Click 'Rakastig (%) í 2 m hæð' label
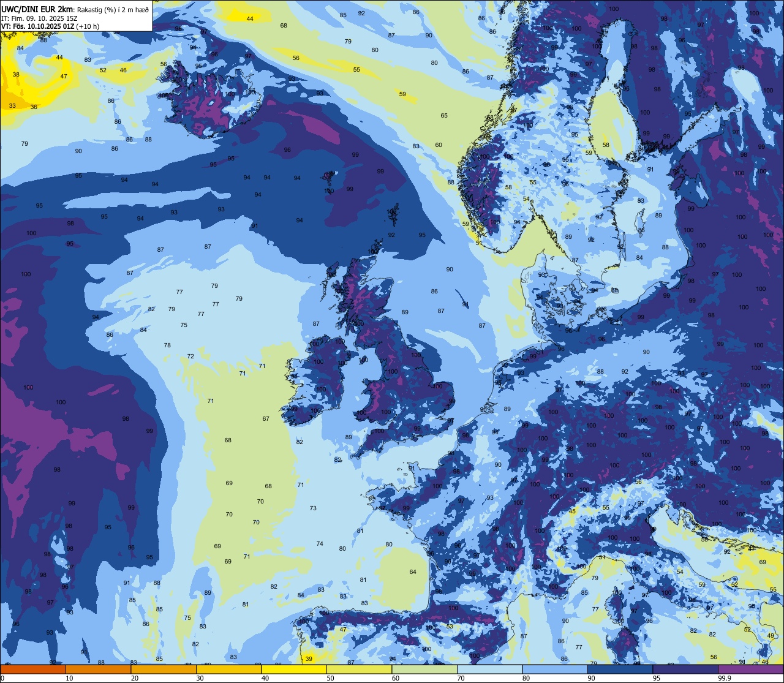 tap(113, 9)
